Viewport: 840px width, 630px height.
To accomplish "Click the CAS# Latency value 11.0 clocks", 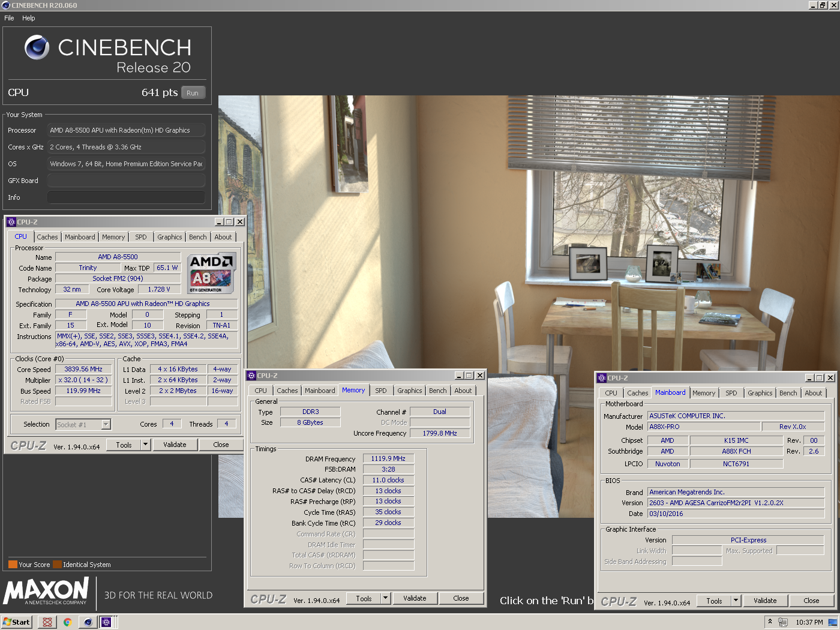I will pyautogui.click(x=388, y=480).
